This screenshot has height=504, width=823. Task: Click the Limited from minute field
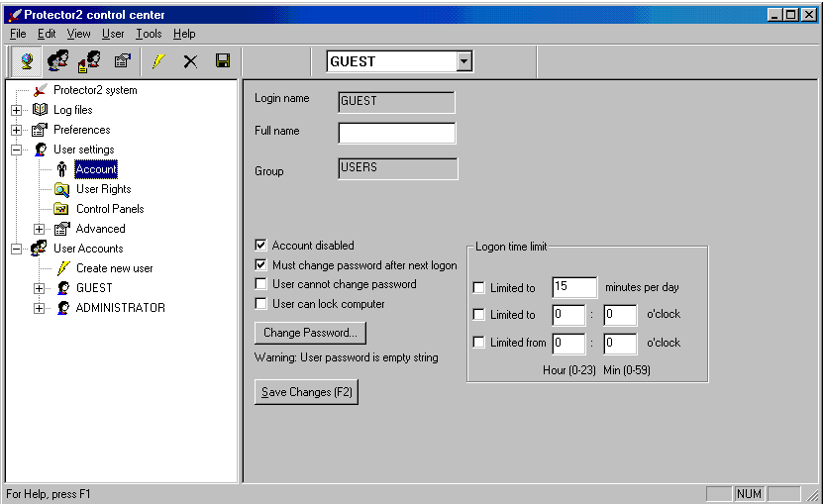tap(620, 344)
